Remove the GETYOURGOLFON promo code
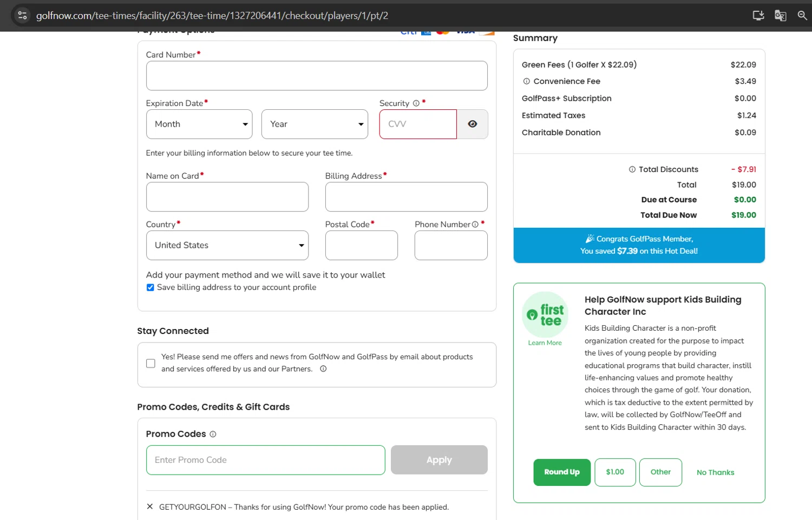Viewport: 812px width, 520px height. point(150,506)
